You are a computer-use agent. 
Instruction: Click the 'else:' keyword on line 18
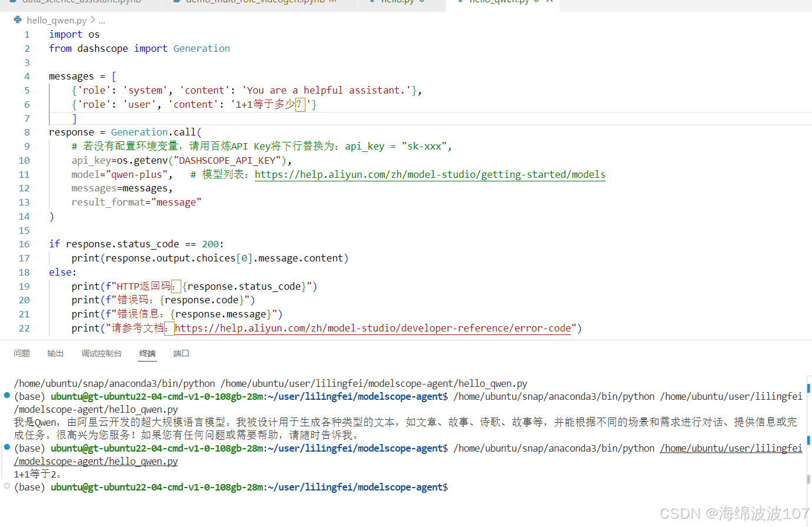(63, 272)
